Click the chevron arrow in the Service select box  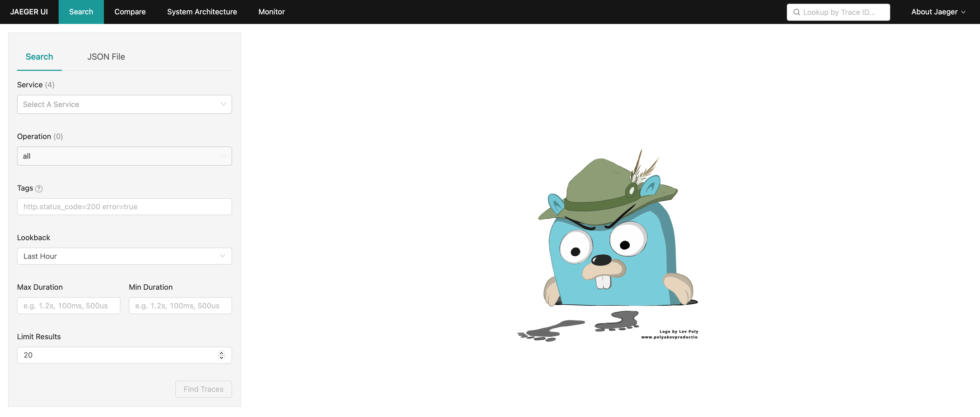(x=223, y=104)
